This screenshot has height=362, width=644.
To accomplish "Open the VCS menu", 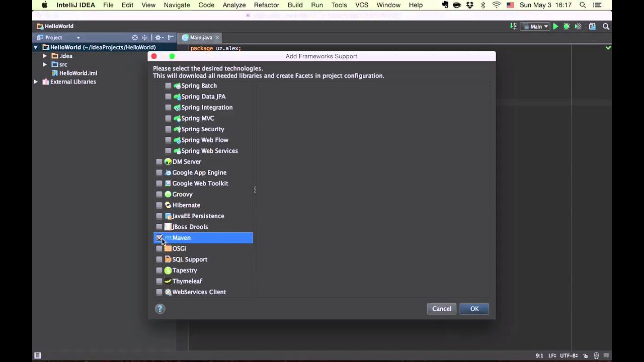I will (362, 5).
